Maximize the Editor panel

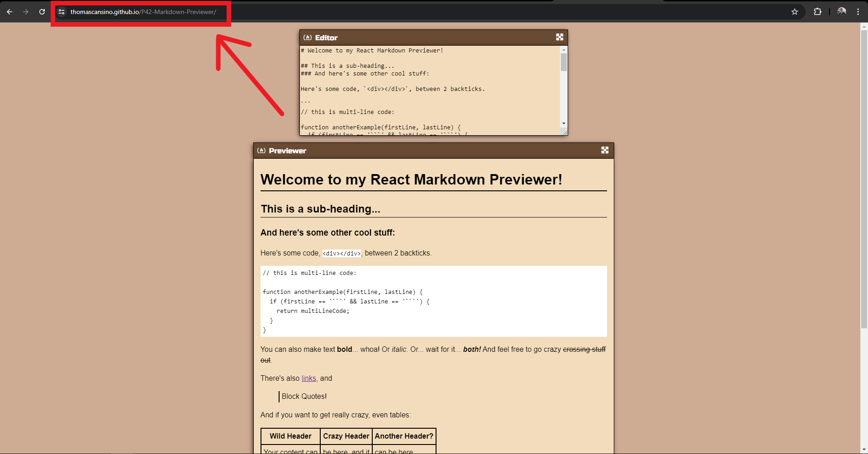click(x=560, y=37)
